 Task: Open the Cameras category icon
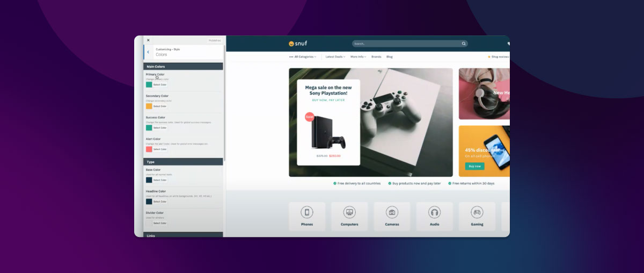click(392, 212)
